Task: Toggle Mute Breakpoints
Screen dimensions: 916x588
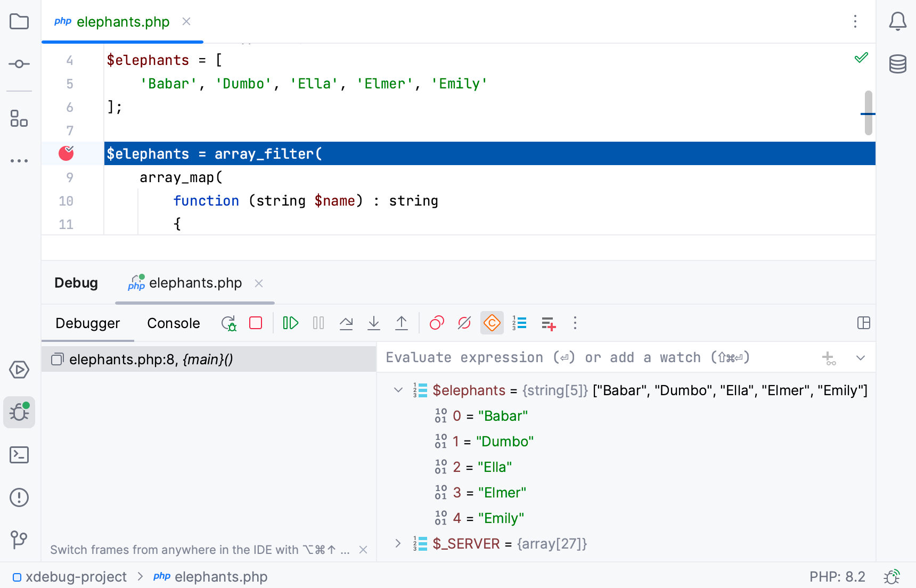Action: [463, 323]
